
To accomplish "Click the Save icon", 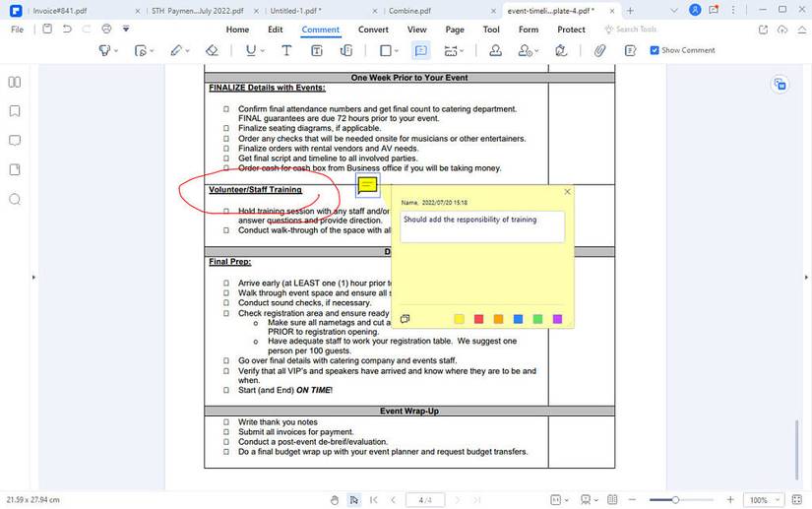I will tap(47, 29).
